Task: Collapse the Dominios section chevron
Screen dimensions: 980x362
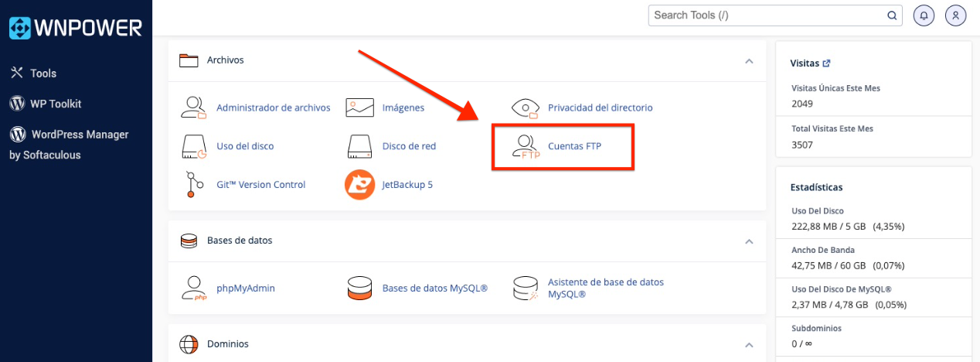Action: click(748, 344)
